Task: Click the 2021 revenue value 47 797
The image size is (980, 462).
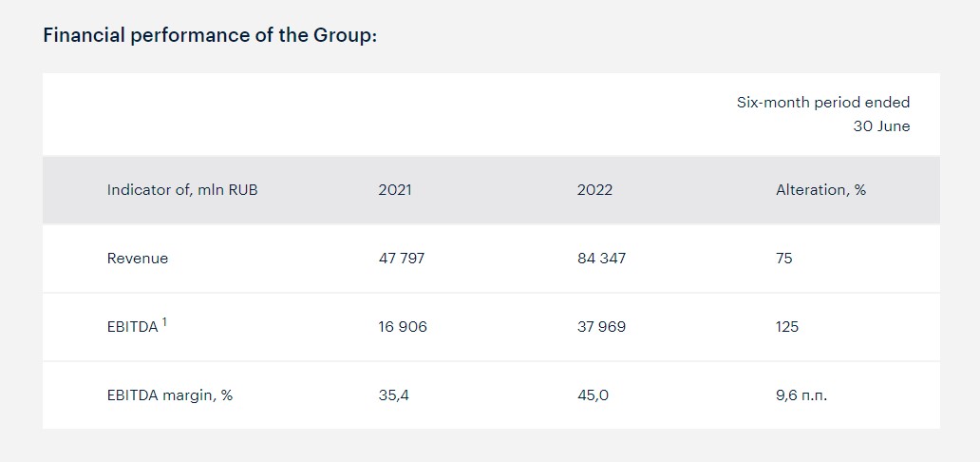Action: tap(402, 258)
